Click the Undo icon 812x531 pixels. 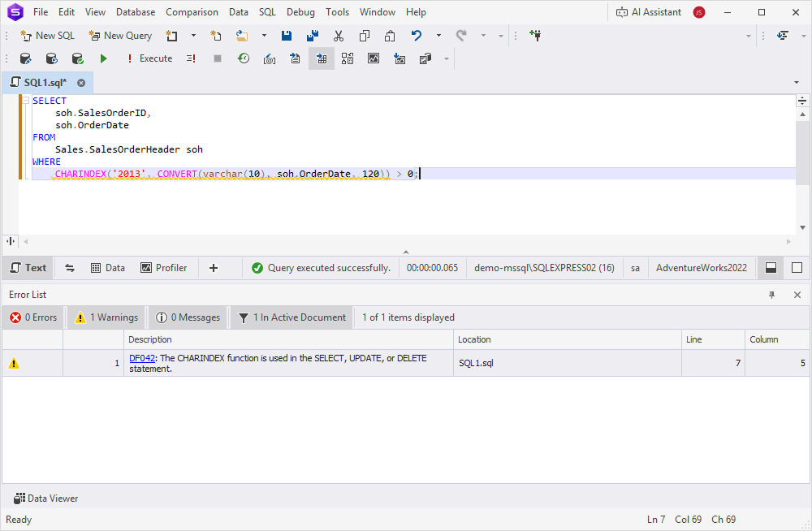coord(414,35)
